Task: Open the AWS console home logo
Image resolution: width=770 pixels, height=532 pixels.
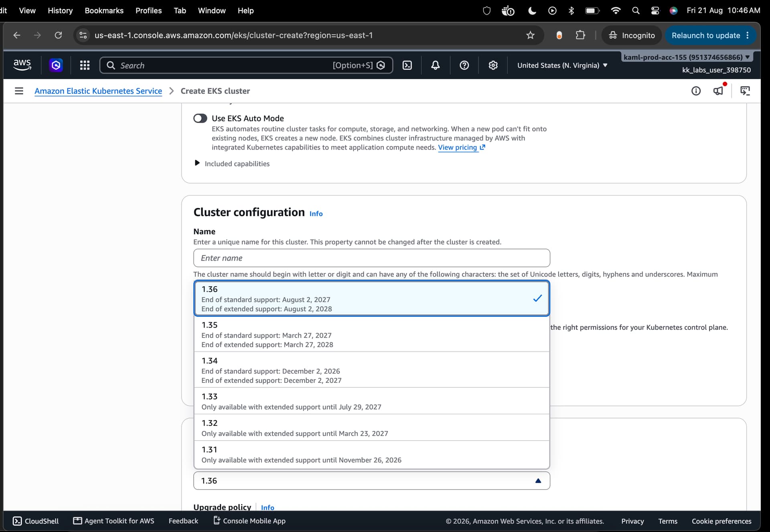Action: pos(22,65)
